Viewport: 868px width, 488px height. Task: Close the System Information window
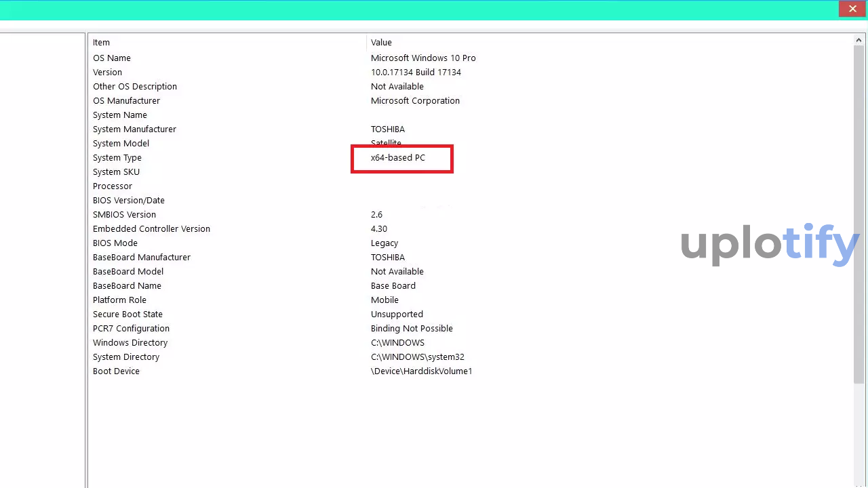852,9
